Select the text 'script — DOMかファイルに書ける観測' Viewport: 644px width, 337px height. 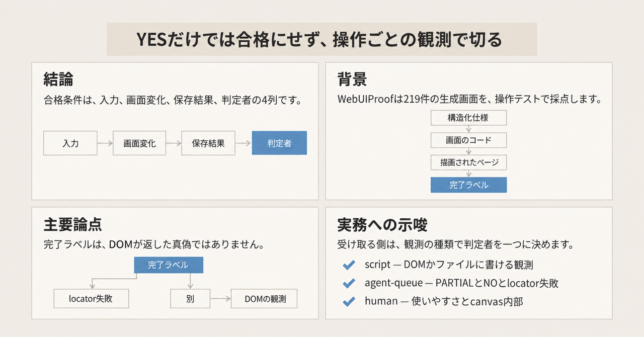click(x=449, y=265)
